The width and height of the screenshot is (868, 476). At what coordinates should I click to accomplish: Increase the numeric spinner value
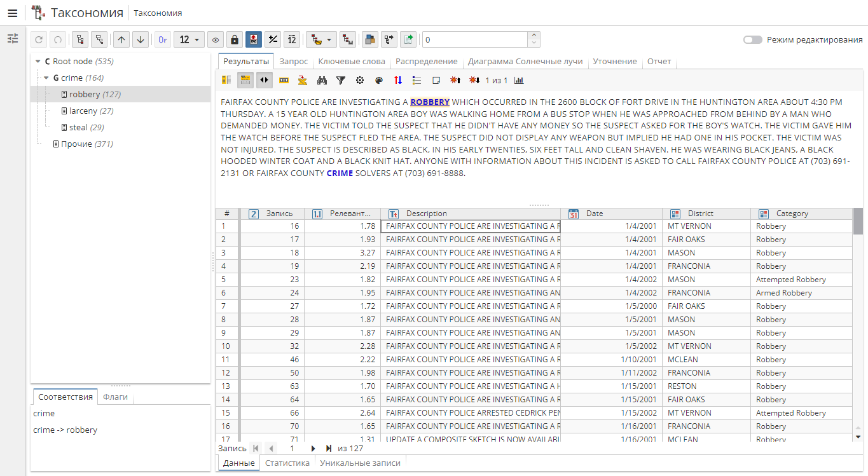(534, 36)
